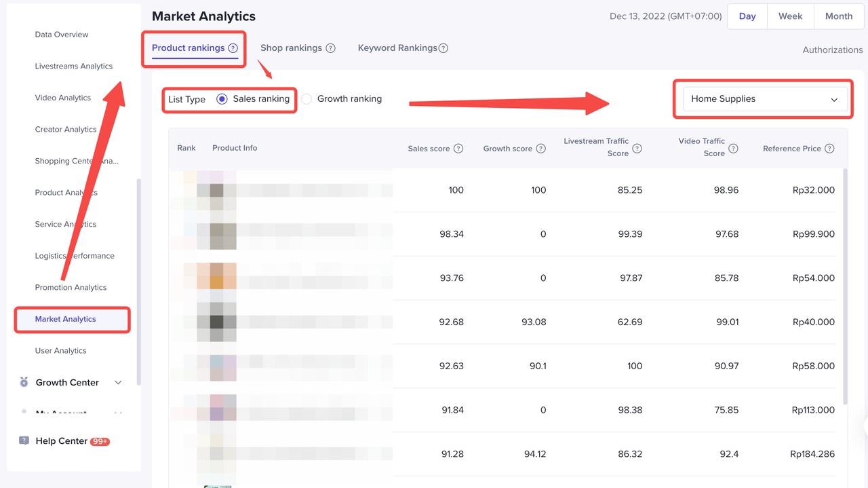This screenshot has height=488, width=868.
Task: Click the table's vertical scrollbar
Action: point(844,285)
